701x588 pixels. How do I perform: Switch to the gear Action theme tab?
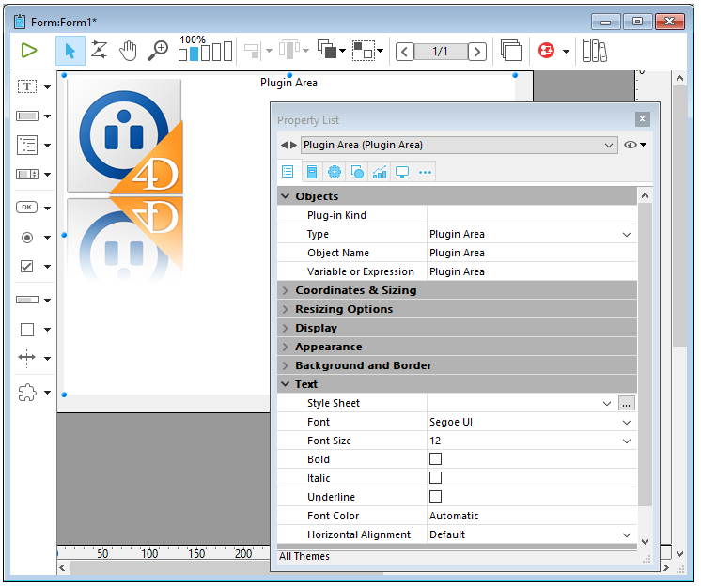coord(334,172)
